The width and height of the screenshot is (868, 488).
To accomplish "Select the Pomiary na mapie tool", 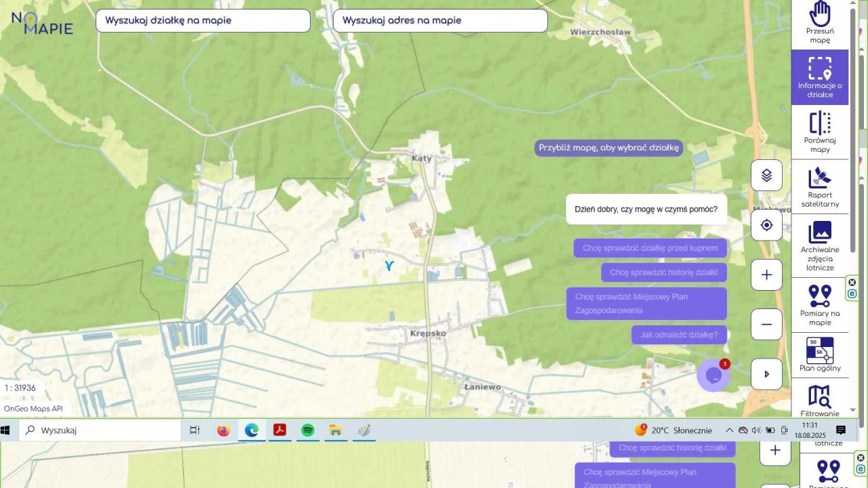I will point(820,305).
